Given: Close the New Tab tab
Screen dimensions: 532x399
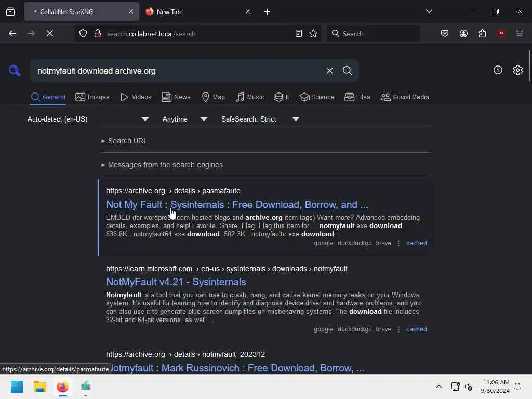Looking at the screenshot, I should pos(248,11).
